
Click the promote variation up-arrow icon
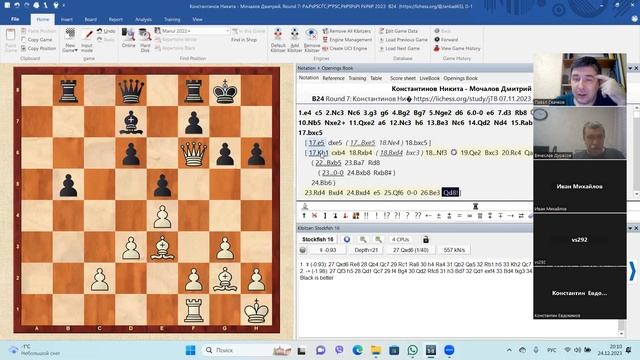304,216
